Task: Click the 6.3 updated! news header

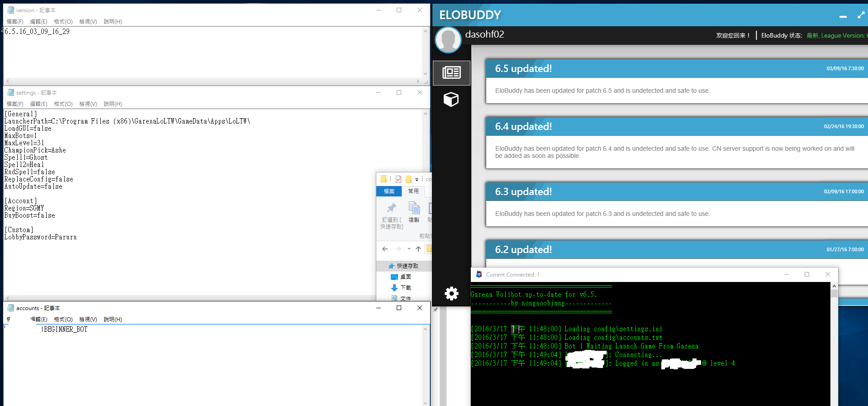Action: [677, 191]
